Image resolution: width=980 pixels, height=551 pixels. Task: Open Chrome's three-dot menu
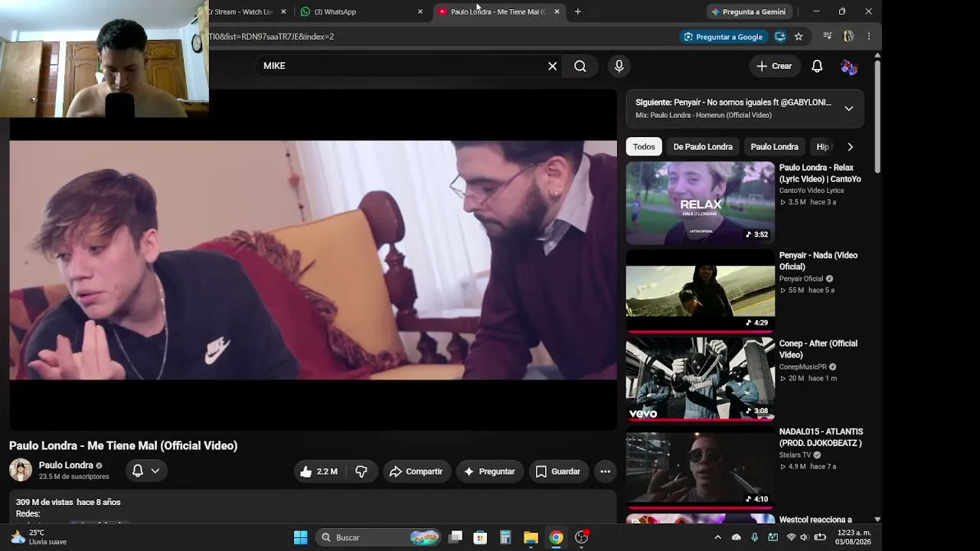click(x=869, y=36)
